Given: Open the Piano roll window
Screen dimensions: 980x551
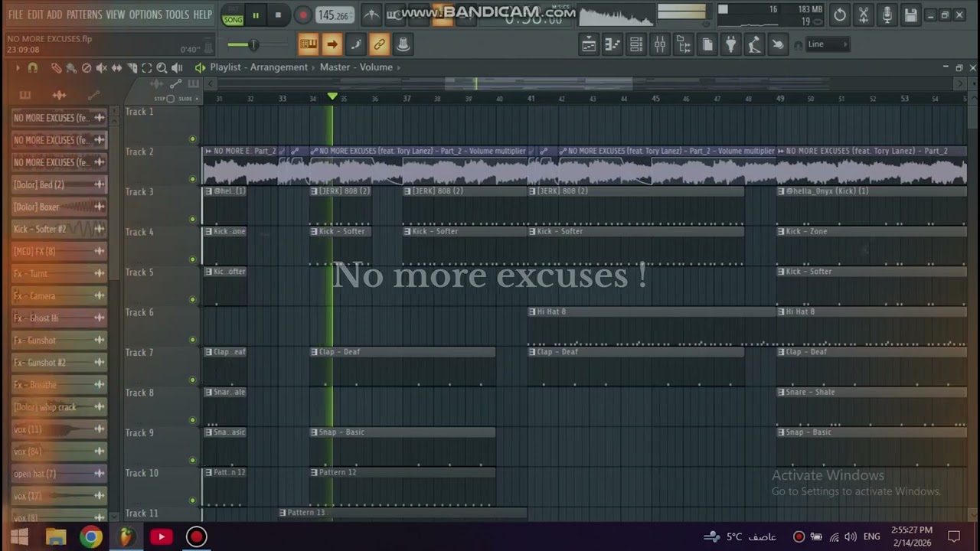Looking at the screenshot, I should point(612,44).
